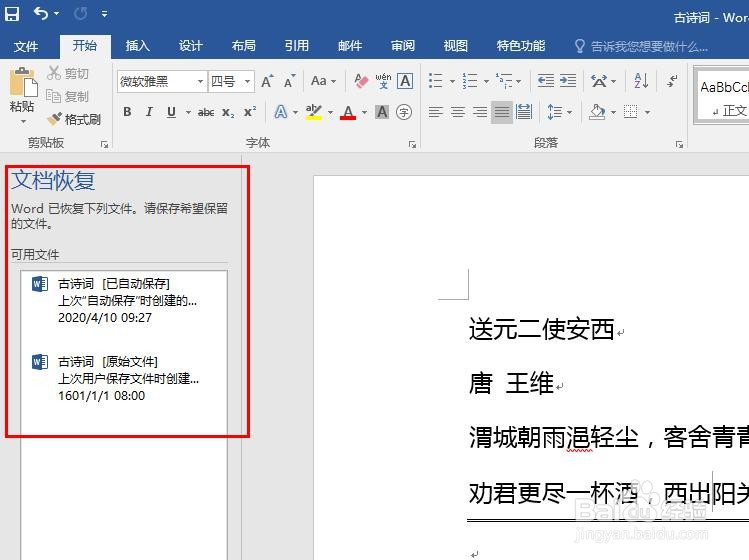
Task: Align text left
Action: pos(435,112)
